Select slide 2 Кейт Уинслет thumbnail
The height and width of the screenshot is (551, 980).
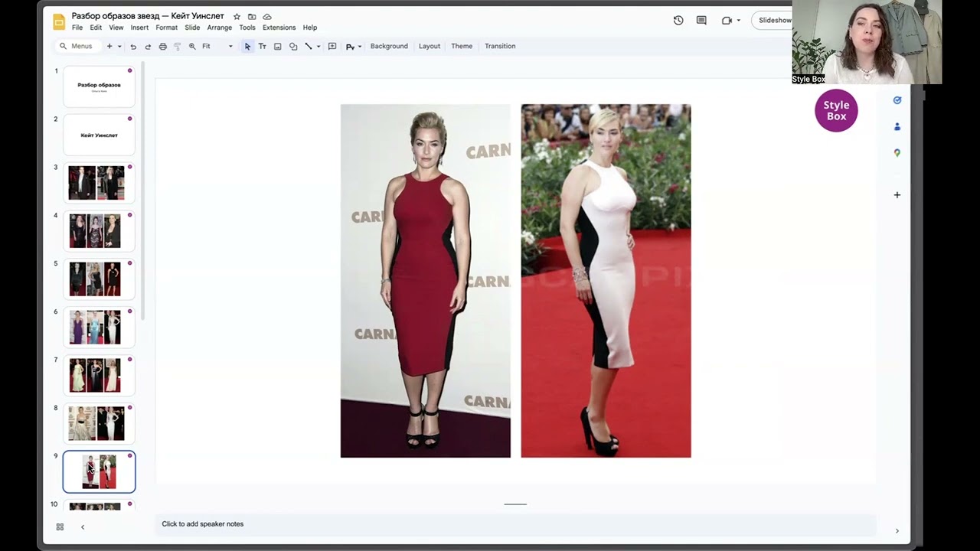[x=99, y=135]
